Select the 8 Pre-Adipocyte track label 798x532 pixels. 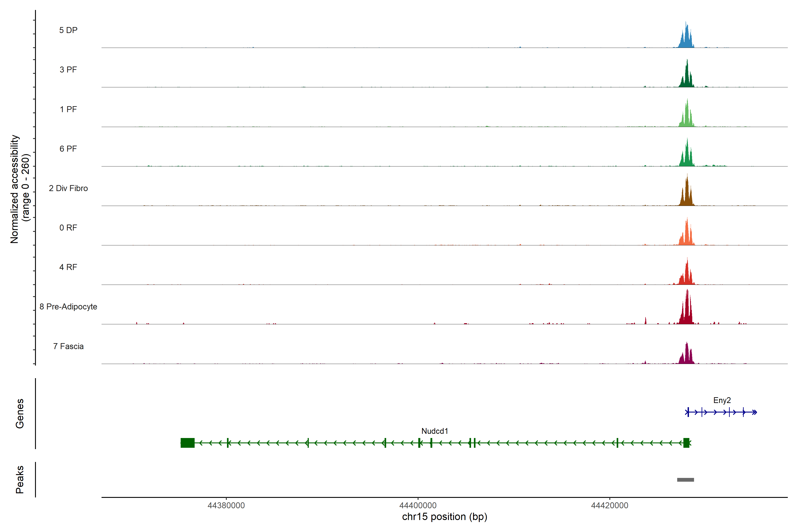pos(68,307)
